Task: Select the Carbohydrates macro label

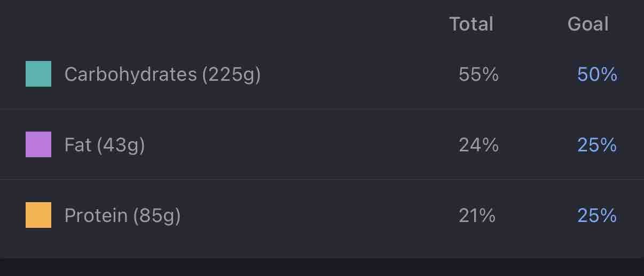Action: (x=162, y=74)
